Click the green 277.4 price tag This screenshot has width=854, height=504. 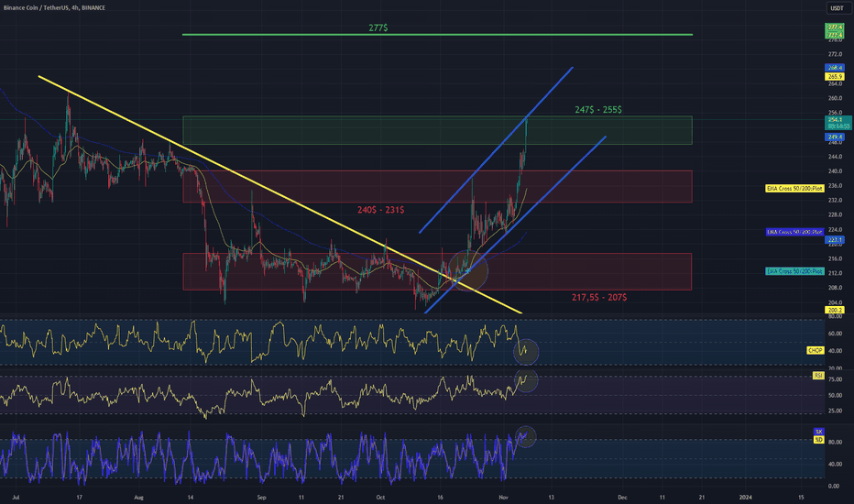coord(835,30)
